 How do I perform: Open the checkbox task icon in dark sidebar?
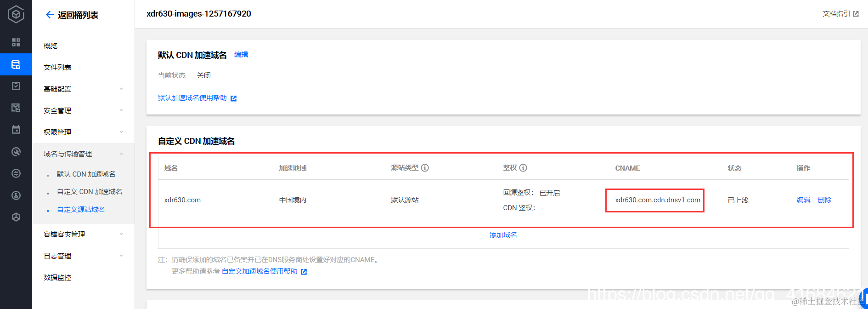coord(16,86)
